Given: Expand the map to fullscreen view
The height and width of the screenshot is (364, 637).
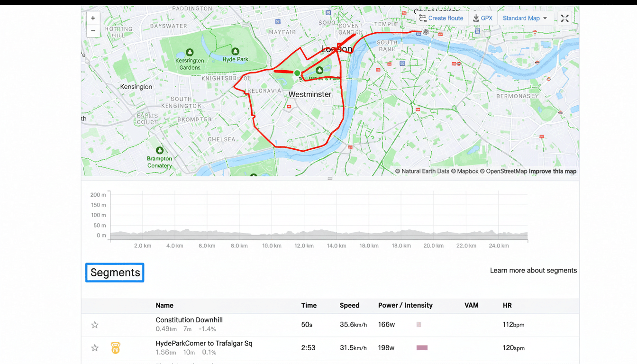Looking at the screenshot, I should point(564,18).
